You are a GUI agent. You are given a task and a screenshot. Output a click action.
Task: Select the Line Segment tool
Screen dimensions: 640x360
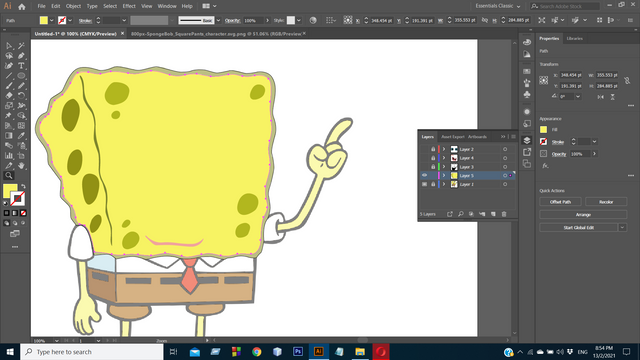click(9, 76)
